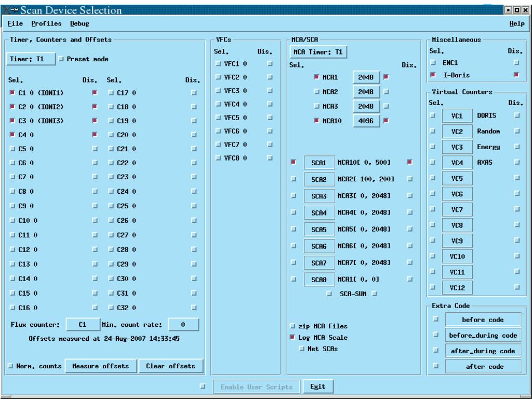Screen dimensions: 532x399
Task: Click the before_during code button
Action: [483, 335]
